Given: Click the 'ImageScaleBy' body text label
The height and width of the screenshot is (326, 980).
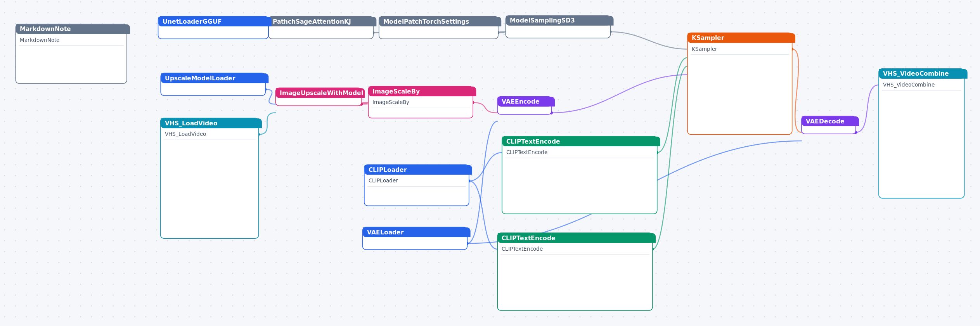Looking at the screenshot, I should tap(391, 102).
